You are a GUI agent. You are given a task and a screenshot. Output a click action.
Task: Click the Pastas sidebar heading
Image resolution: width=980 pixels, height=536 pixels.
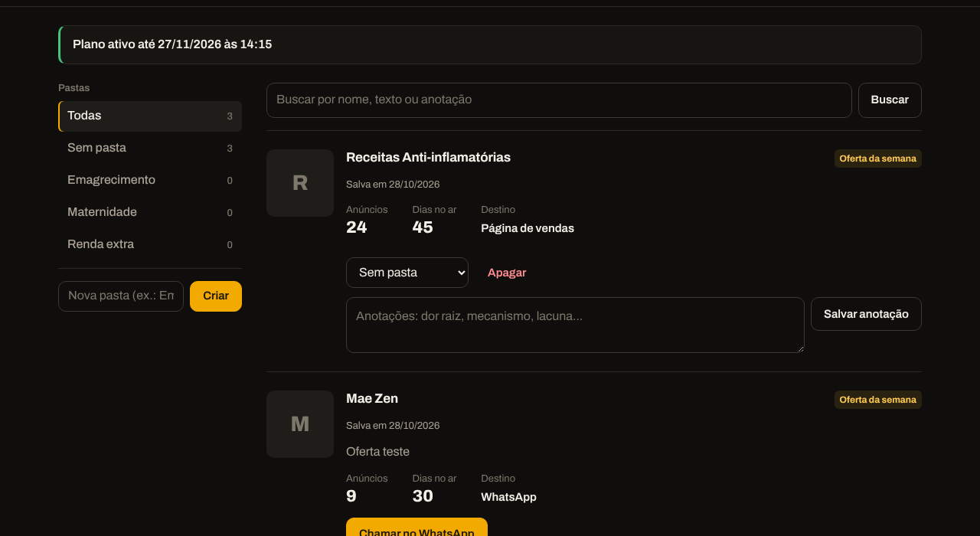point(74,88)
